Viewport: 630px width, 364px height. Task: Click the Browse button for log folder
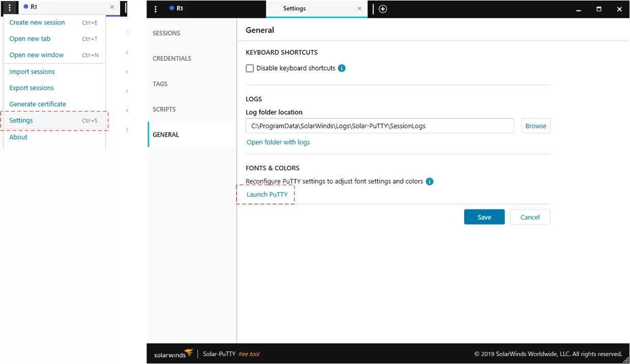pyautogui.click(x=536, y=126)
